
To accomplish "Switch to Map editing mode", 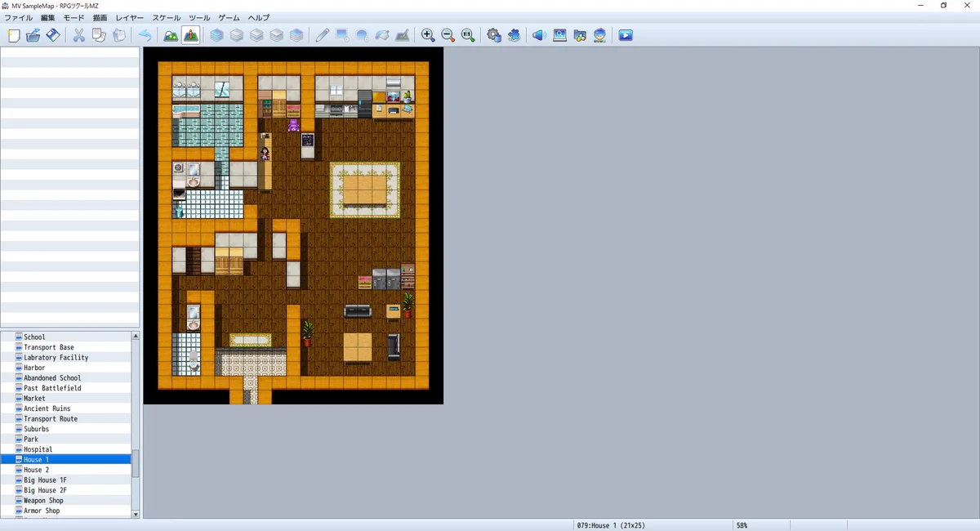I will [171, 35].
